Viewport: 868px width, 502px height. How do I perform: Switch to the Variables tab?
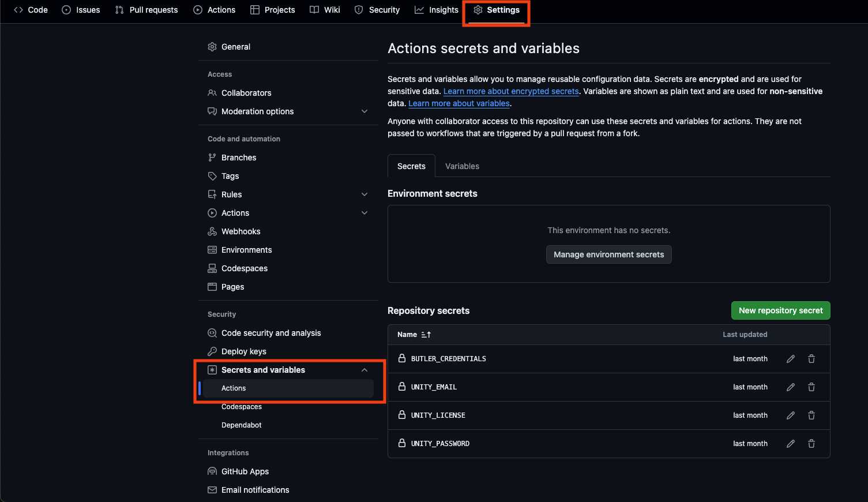coord(462,166)
